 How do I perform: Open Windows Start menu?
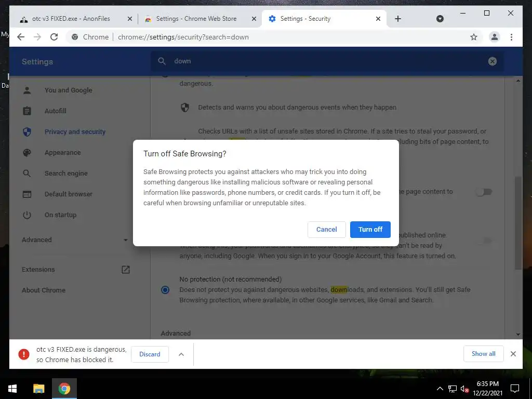(12, 389)
